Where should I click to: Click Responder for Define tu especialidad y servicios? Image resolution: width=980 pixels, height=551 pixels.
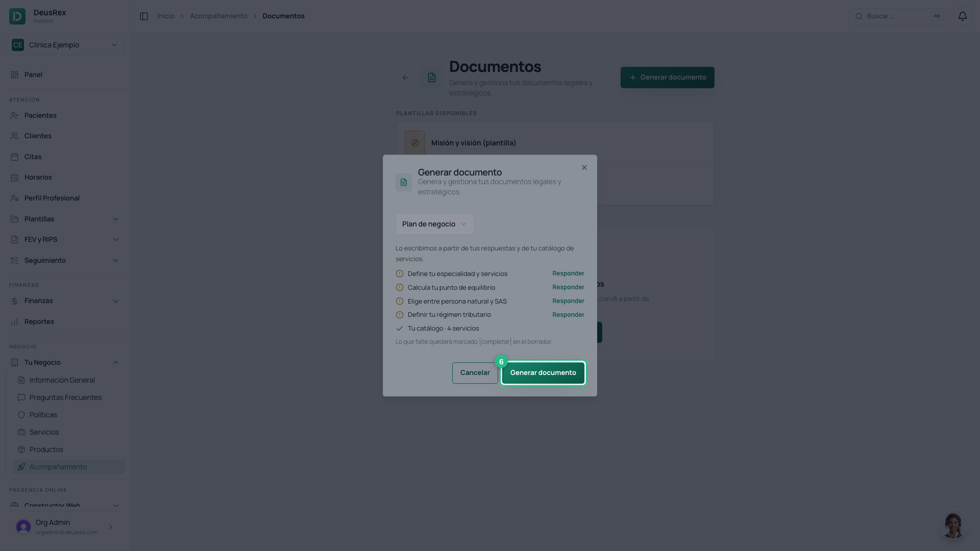(x=568, y=273)
